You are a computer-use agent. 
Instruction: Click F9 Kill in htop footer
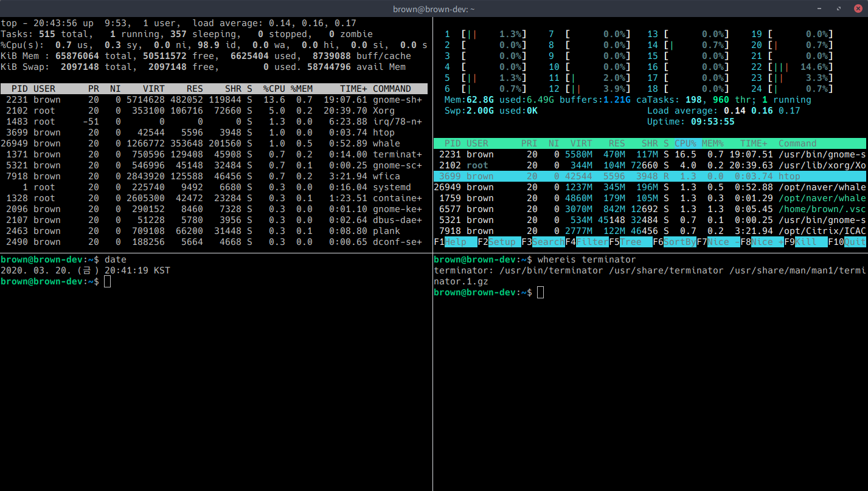coord(806,242)
